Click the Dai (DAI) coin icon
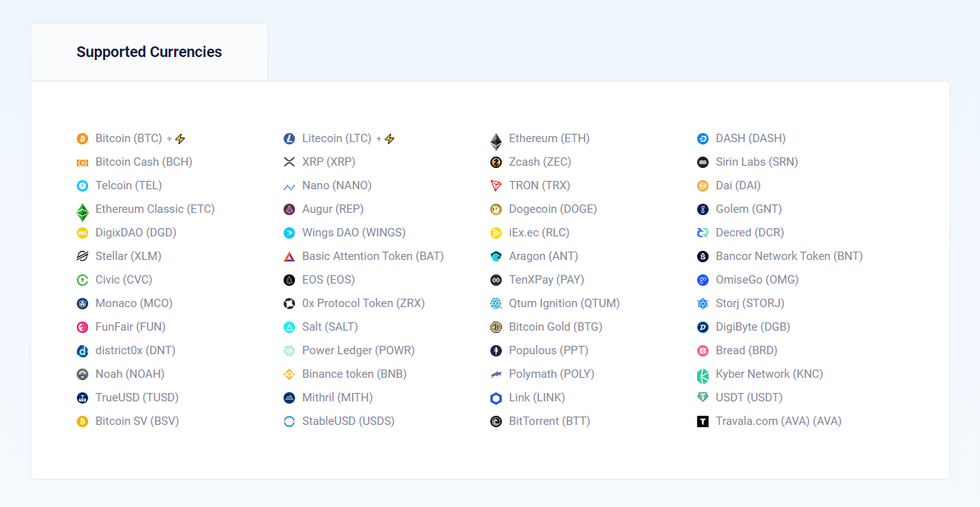 pyautogui.click(x=702, y=186)
